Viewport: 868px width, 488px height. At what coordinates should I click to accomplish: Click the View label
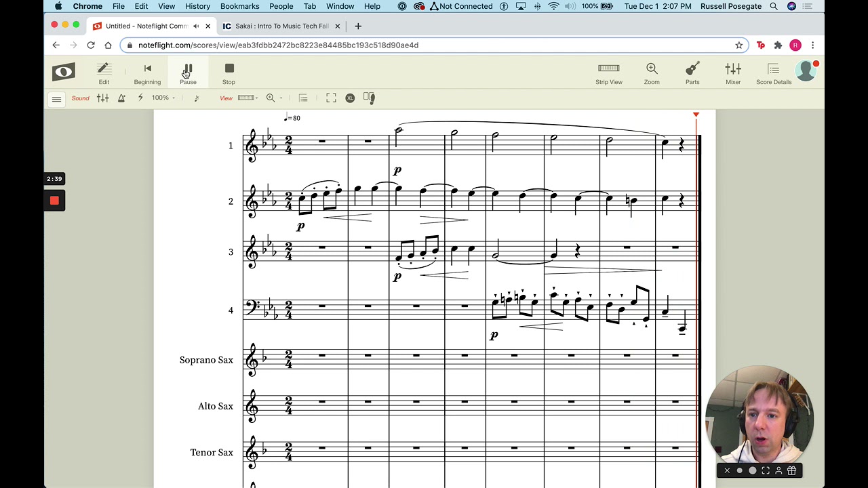click(x=226, y=98)
